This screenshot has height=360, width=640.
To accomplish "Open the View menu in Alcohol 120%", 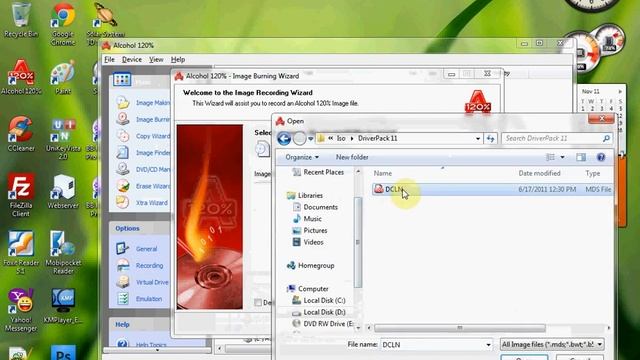I will point(156,60).
